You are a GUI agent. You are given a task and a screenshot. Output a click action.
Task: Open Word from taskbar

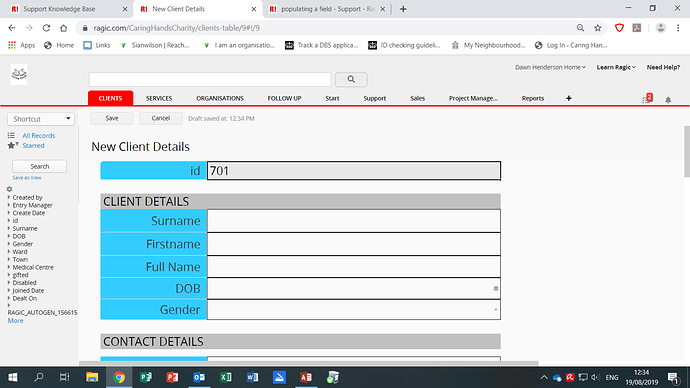tap(253, 377)
